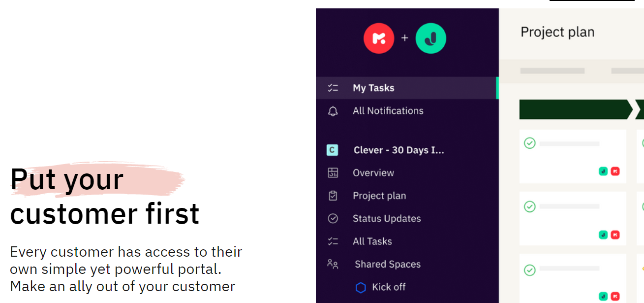
Task: Switch to the My Tasks view
Action: 373,88
